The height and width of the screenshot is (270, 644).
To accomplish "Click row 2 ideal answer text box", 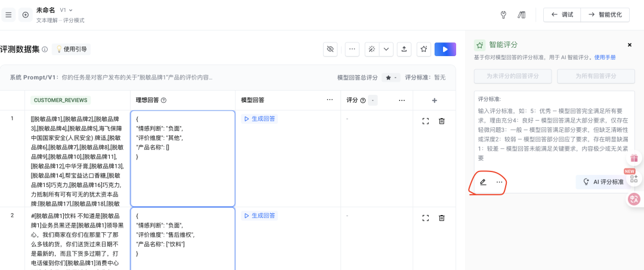I will coord(183,239).
